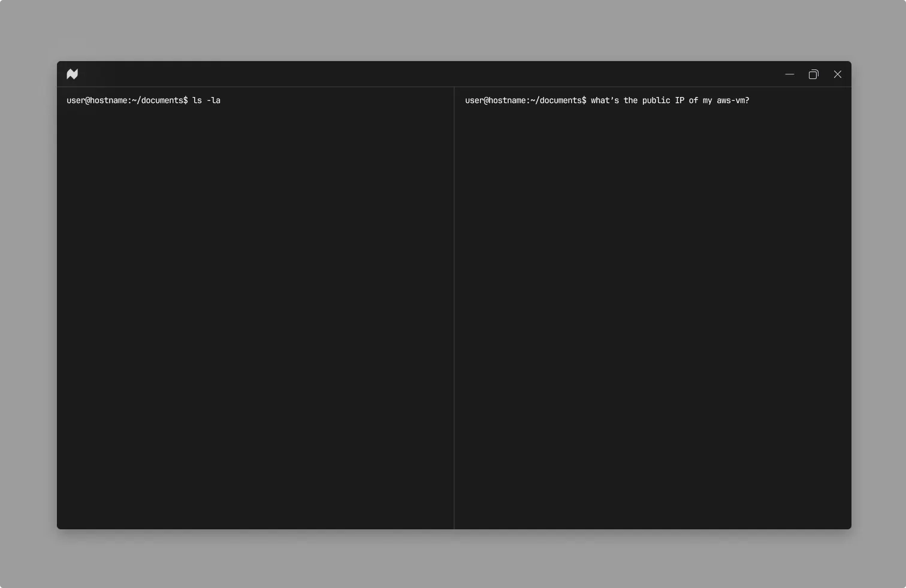Close the terminal window

[x=838, y=74]
